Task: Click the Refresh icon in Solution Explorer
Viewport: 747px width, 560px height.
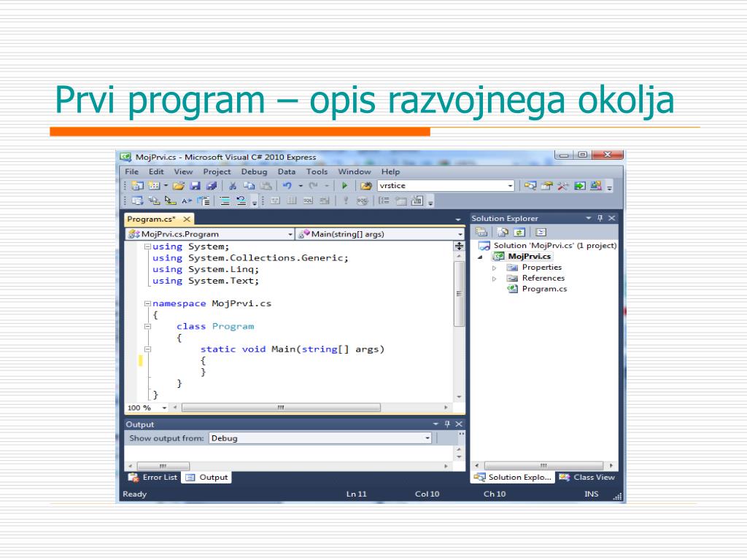Action: pos(519,232)
